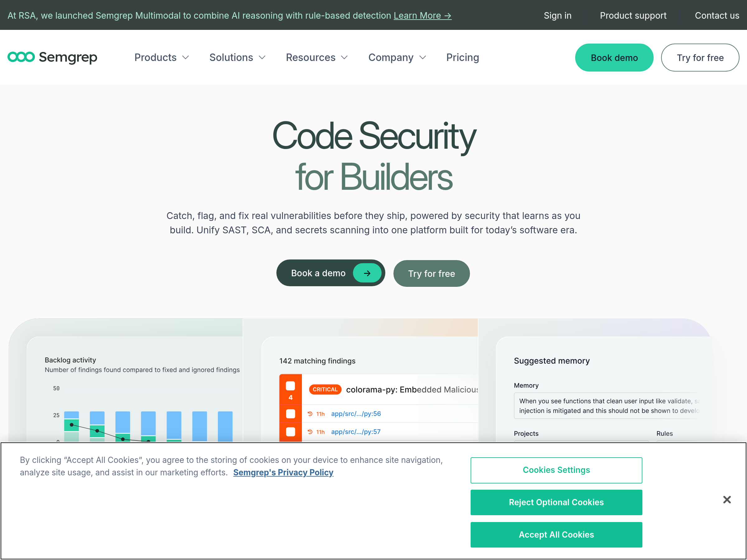Click the colorama-py finding title

[412, 390]
